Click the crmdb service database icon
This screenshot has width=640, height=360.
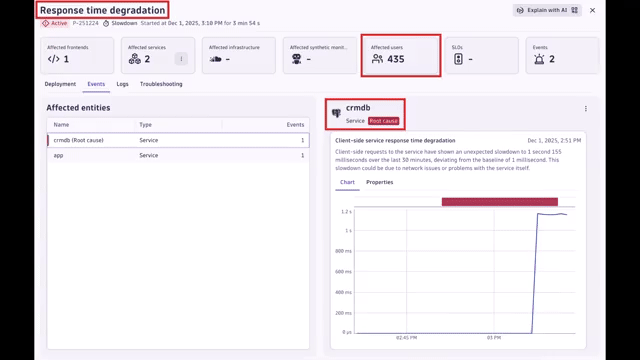coord(336,113)
